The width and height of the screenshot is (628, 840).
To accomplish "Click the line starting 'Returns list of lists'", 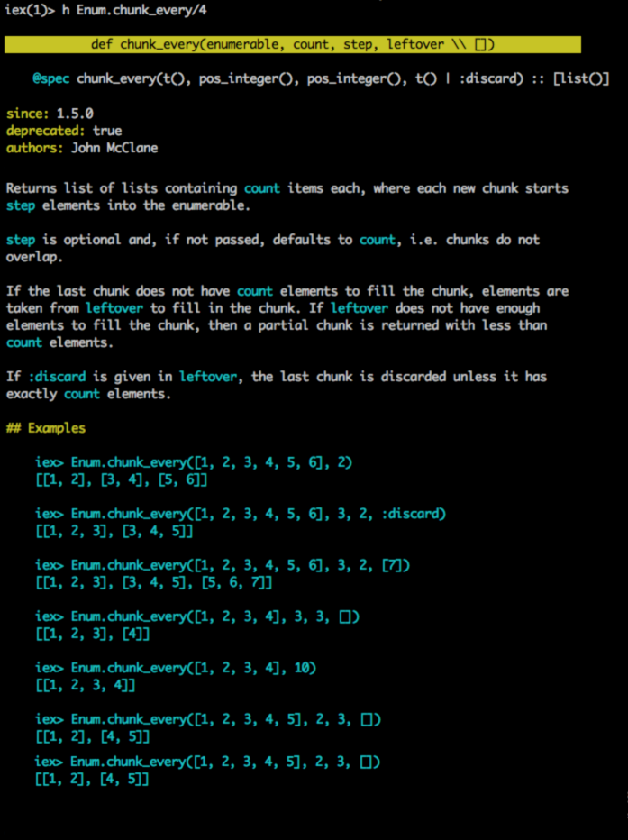I will coord(287,188).
